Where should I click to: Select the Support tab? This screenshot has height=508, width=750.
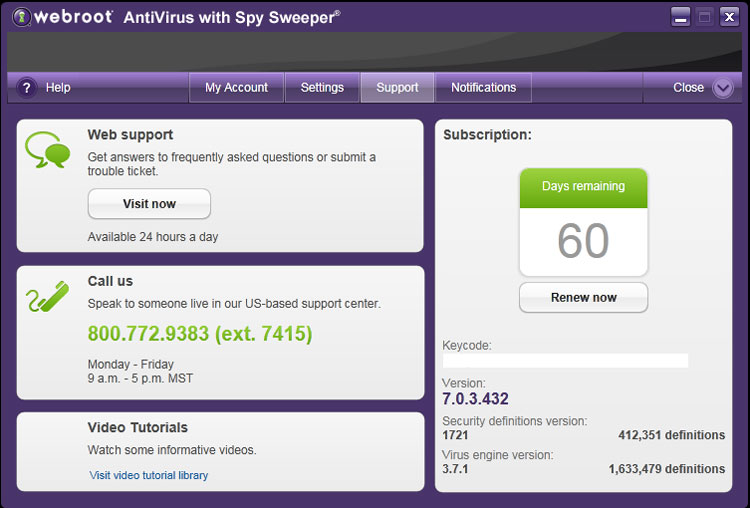(x=397, y=88)
